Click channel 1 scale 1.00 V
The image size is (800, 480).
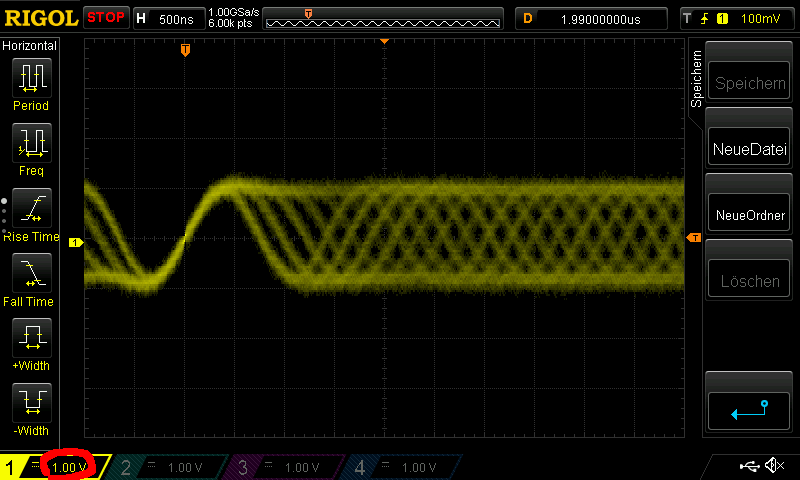pyautogui.click(x=69, y=467)
